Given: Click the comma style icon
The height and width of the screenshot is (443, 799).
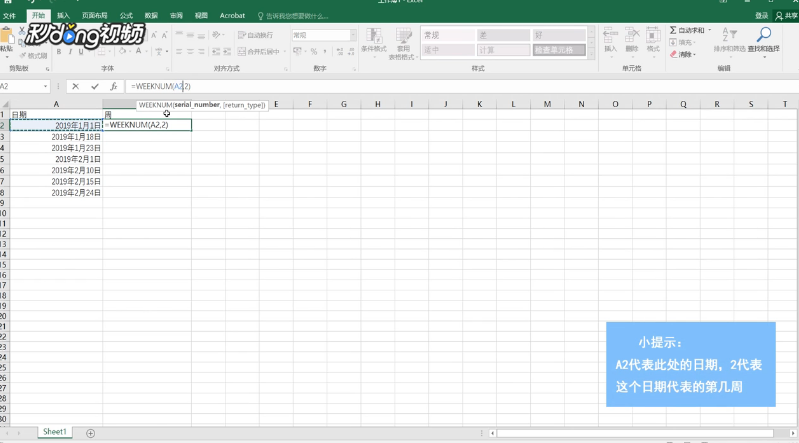Looking at the screenshot, I should [325, 51].
